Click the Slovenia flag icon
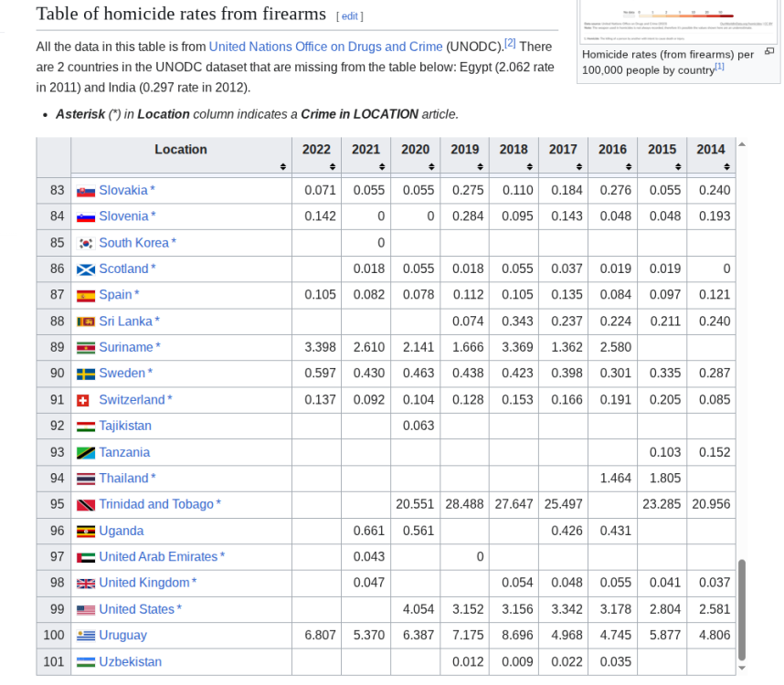 (x=86, y=217)
